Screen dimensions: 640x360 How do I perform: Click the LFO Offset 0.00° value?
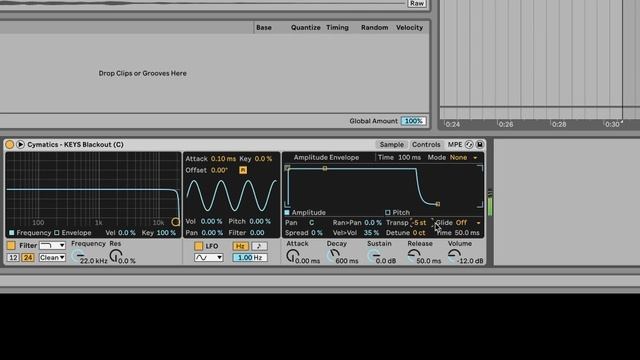220,170
